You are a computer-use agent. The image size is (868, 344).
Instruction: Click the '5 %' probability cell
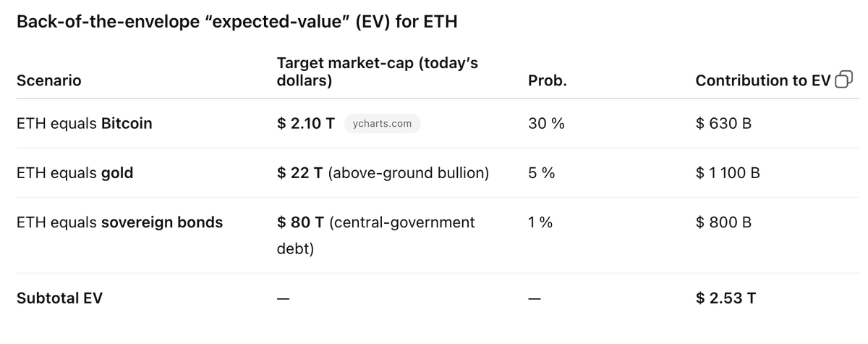click(542, 173)
